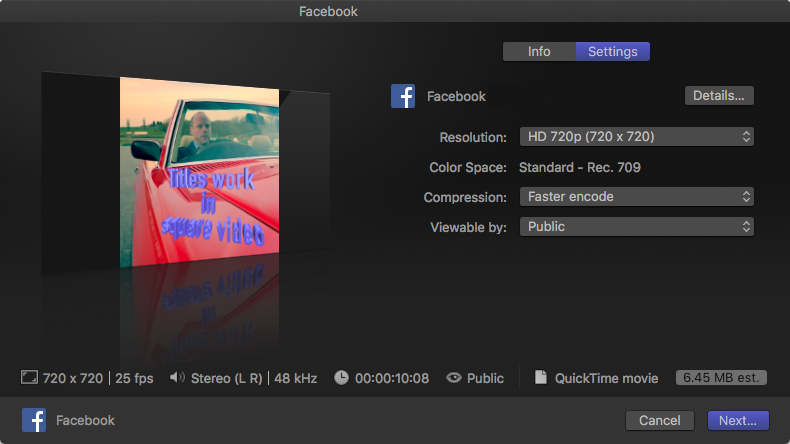Select the Settings tab
Screen dimensions: 790x444
(613, 51)
